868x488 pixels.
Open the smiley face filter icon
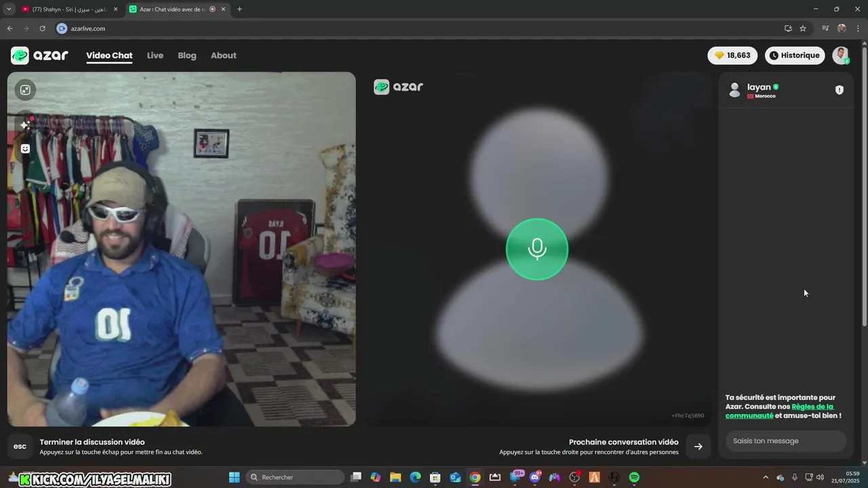point(25,148)
